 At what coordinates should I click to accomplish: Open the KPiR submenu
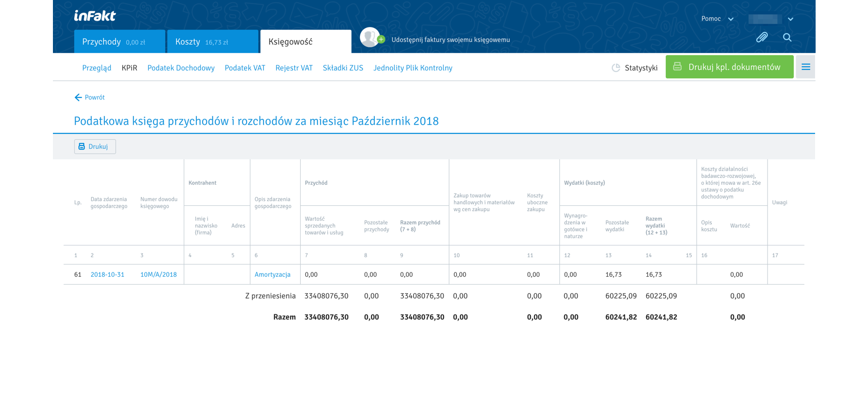[x=129, y=68]
